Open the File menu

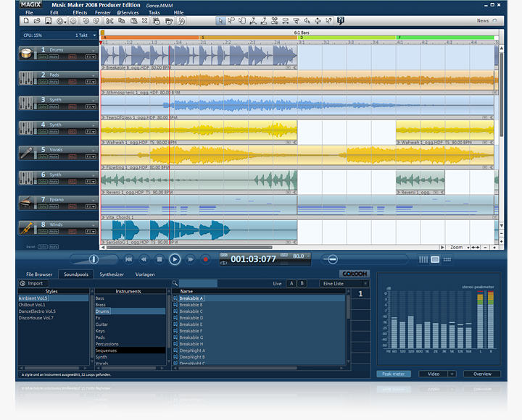point(29,12)
